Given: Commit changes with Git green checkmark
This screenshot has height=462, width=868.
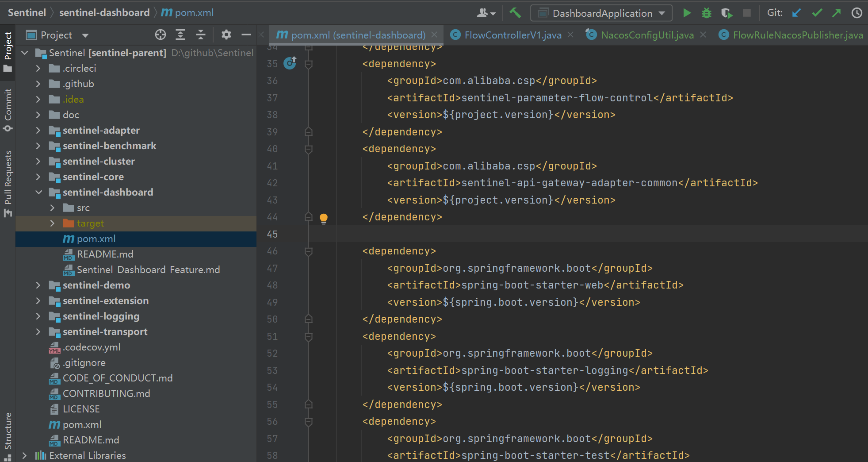Looking at the screenshot, I should click(x=817, y=13).
